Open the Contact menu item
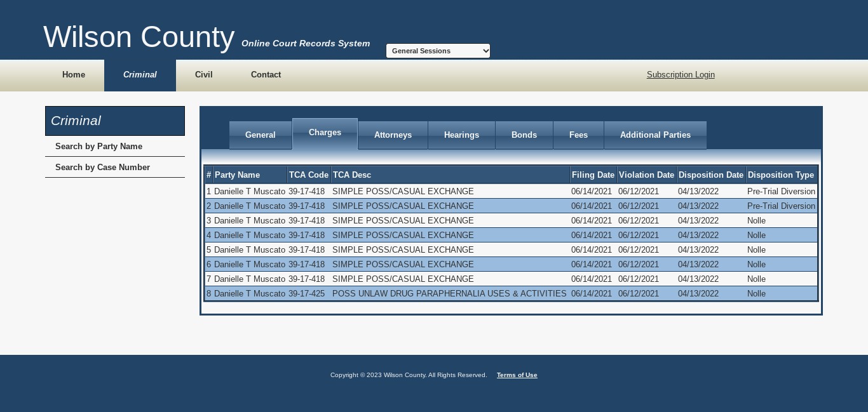Screen dimensions: 868x412 click(266, 75)
